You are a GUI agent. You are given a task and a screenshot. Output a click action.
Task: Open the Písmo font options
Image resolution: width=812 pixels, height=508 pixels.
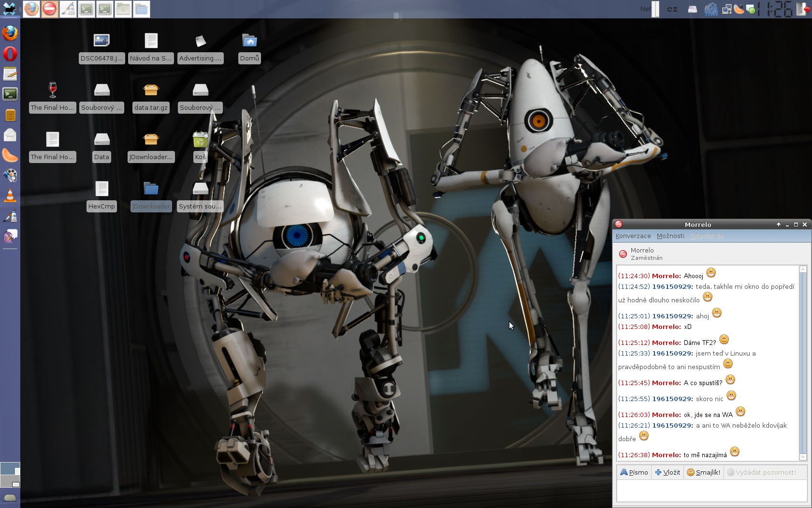click(634, 472)
